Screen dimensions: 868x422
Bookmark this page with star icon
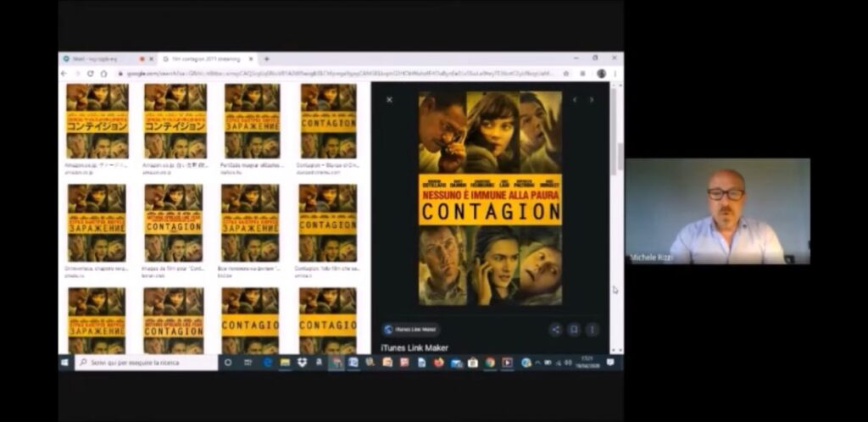[x=565, y=74]
